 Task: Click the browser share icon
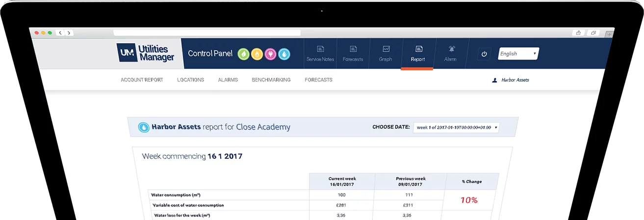(x=578, y=33)
